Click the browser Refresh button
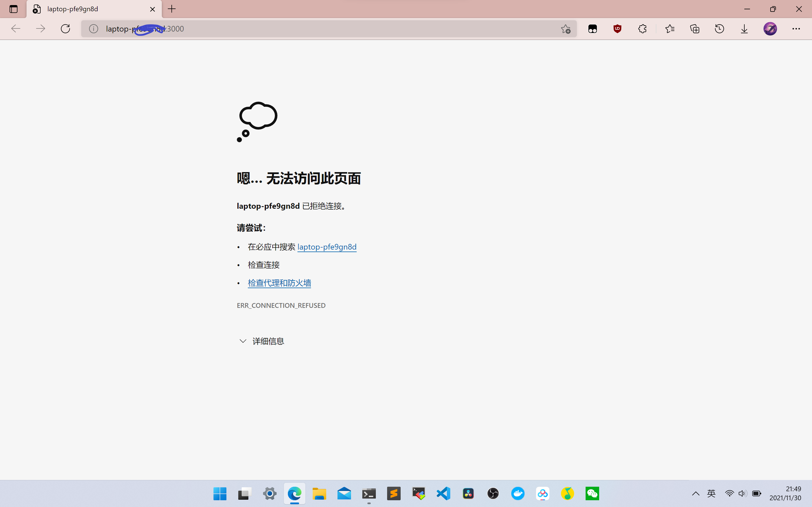 point(65,29)
